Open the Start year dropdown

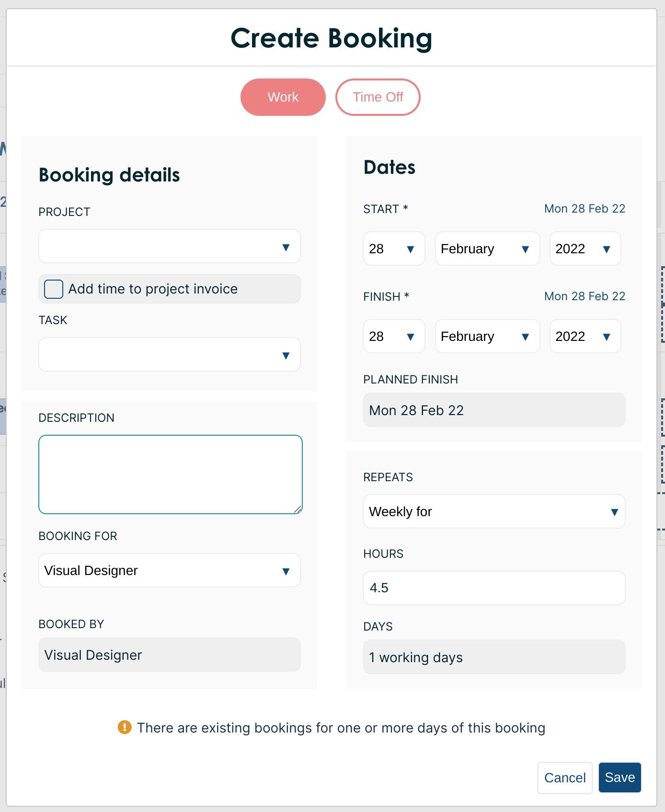point(585,249)
